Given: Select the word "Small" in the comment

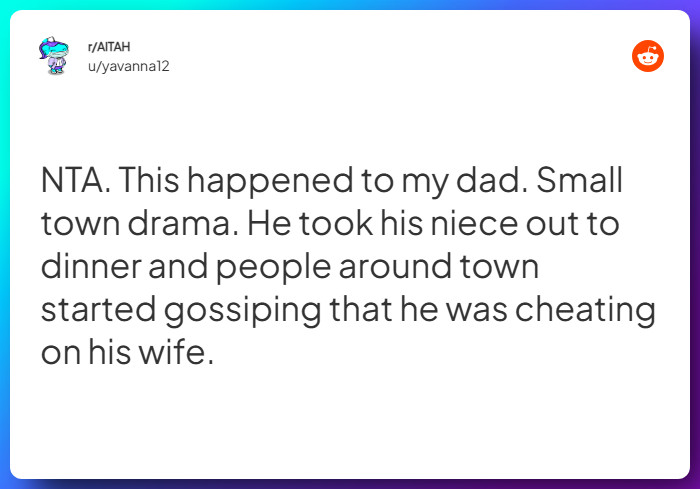Looking at the screenshot, I should [579, 180].
